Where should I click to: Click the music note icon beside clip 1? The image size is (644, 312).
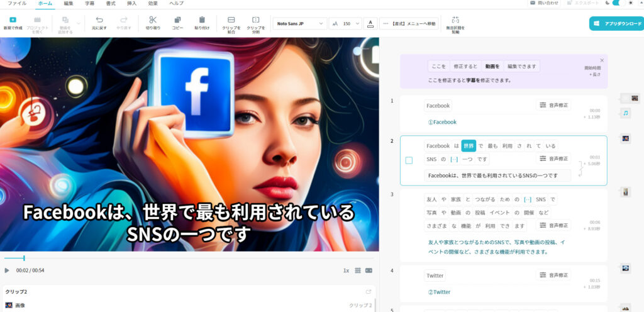click(x=625, y=113)
